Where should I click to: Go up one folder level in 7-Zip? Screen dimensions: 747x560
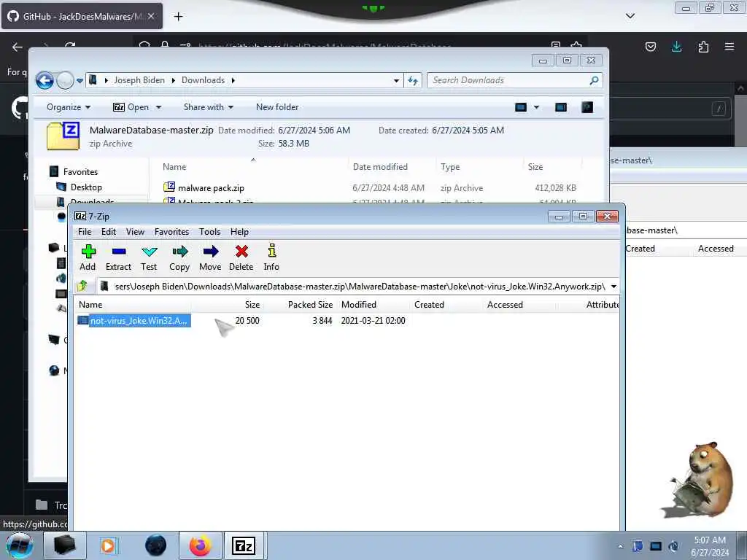coord(82,286)
